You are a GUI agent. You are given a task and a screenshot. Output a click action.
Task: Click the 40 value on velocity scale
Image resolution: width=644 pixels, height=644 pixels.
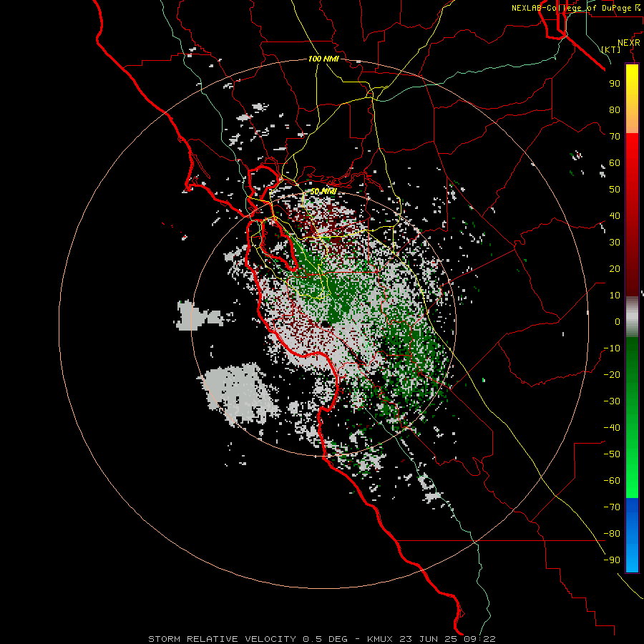pyautogui.click(x=615, y=215)
